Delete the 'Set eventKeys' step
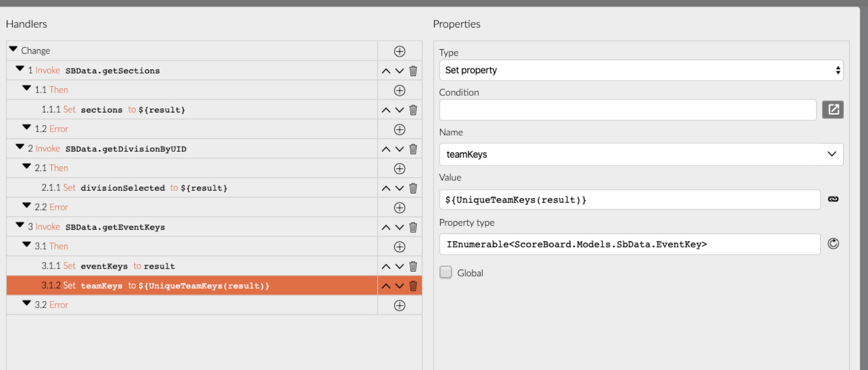 [x=413, y=266]
